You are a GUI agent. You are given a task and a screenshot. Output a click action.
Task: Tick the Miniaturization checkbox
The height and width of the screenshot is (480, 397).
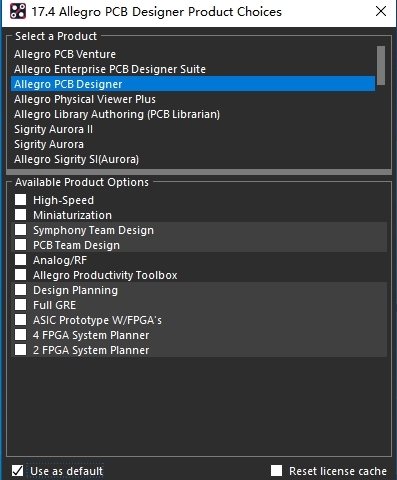click(20, 215)
